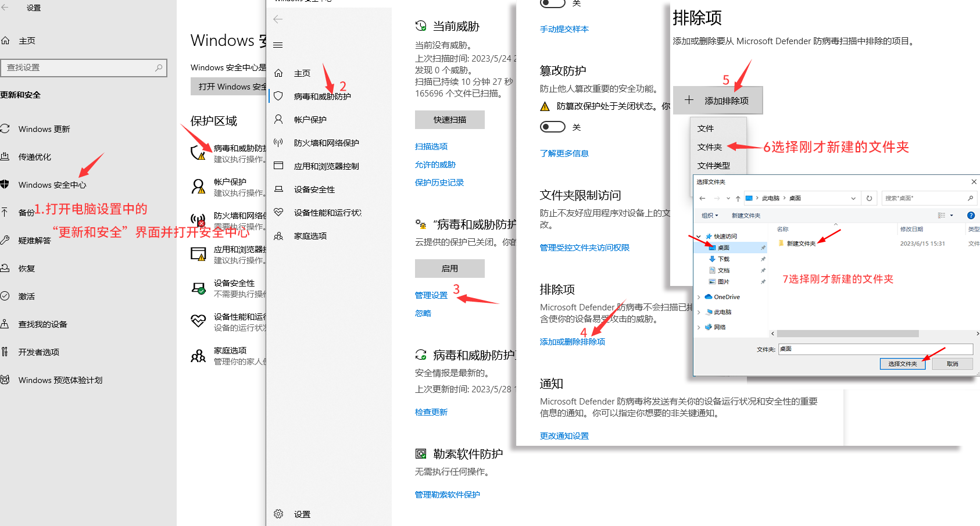Select 新建文件夹 in file list

point(801,244)
